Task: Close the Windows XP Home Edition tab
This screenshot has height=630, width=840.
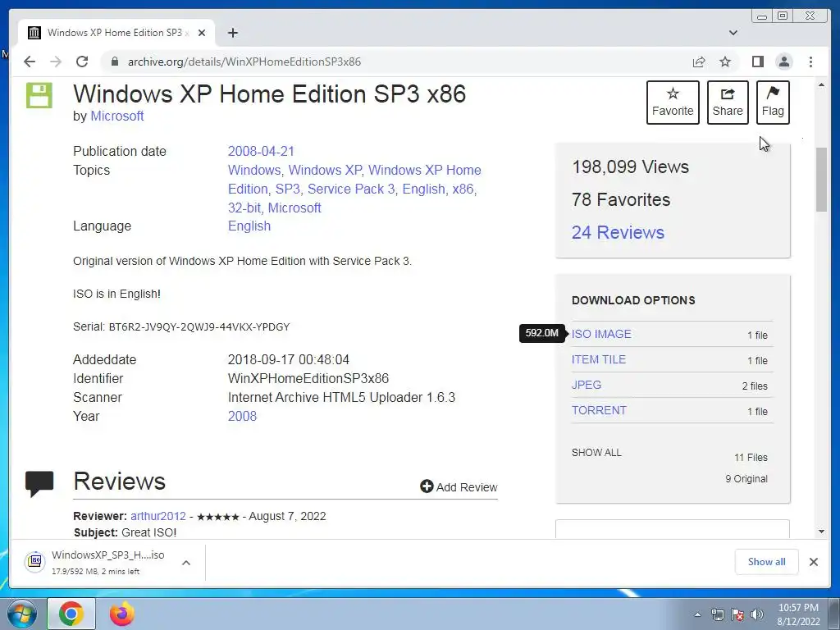Action: tap(202, 33)
